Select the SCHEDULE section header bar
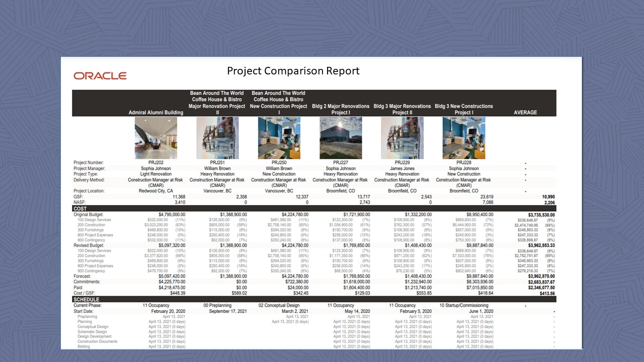644x362 pixels. (314, 299)
